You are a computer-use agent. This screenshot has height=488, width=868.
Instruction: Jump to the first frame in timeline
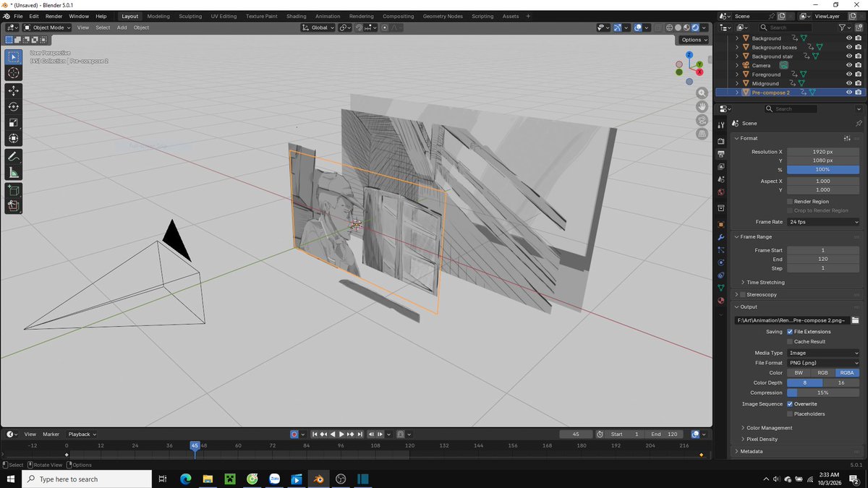(315, 434)
